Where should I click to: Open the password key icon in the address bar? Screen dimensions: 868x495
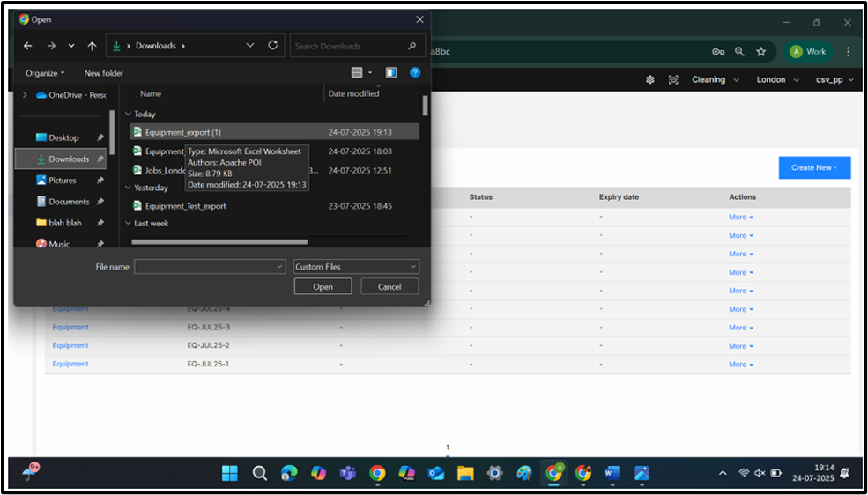coord(718,51)
